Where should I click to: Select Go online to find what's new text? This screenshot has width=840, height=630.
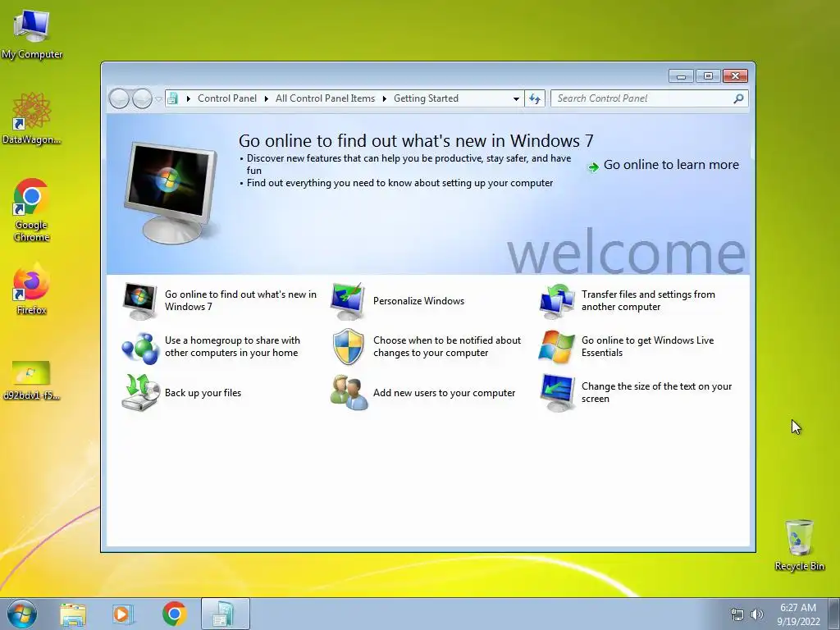[240, 300]
